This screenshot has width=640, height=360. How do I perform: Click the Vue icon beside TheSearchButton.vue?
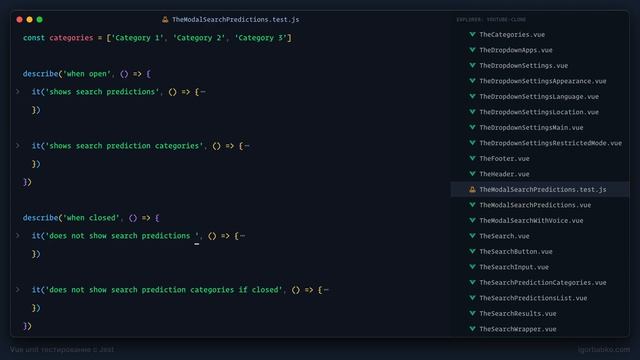(x=472, y=251)
